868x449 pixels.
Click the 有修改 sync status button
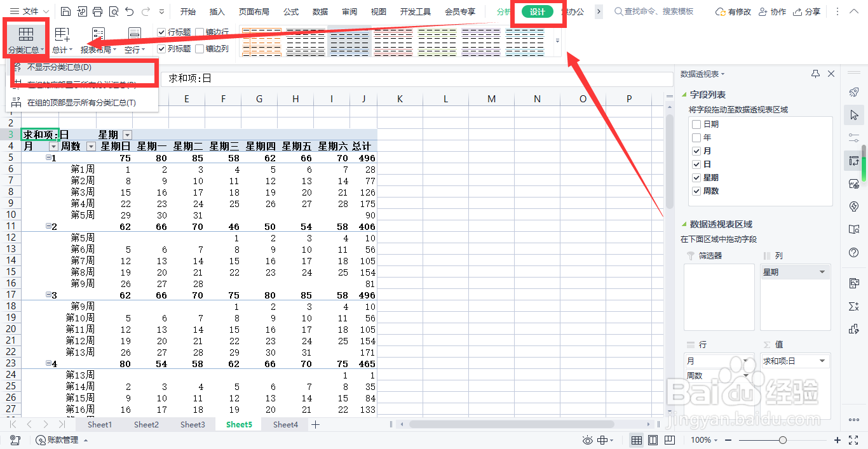coord(733,11)
